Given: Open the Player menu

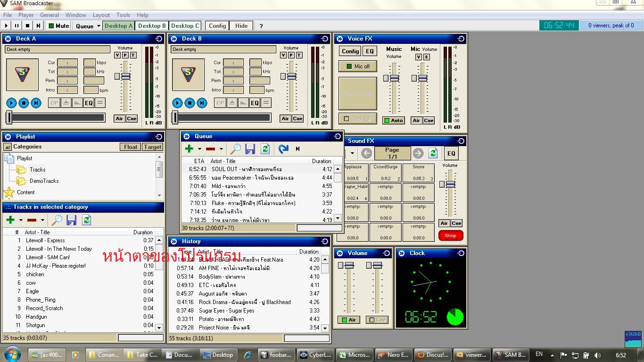Looking at the screenshot, I should click(26, 15).
